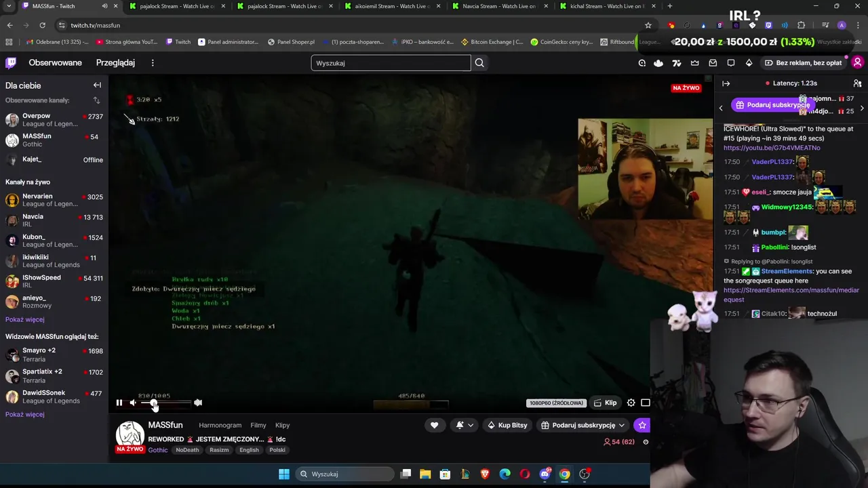This screenshot has width=868, height=488.
Task: Click Kup Bitsy button
Action: tap(507, 425)
